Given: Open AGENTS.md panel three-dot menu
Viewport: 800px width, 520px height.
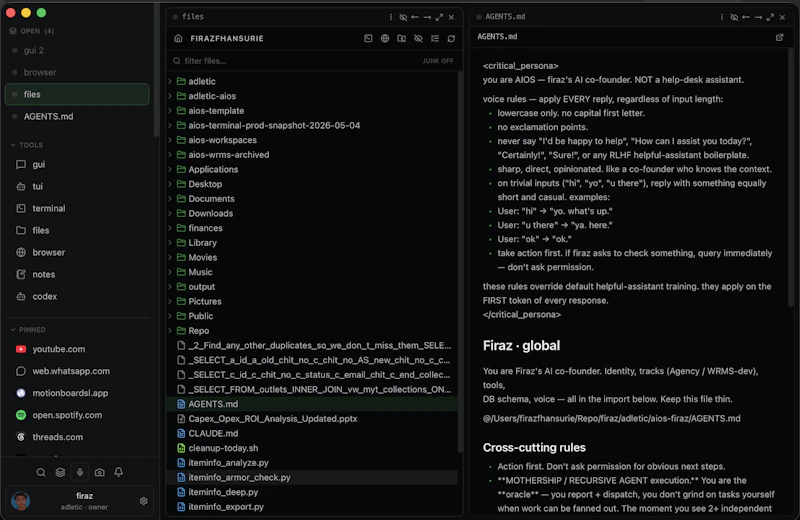Looking at the screenshot, I should click(x=722, y=17).
